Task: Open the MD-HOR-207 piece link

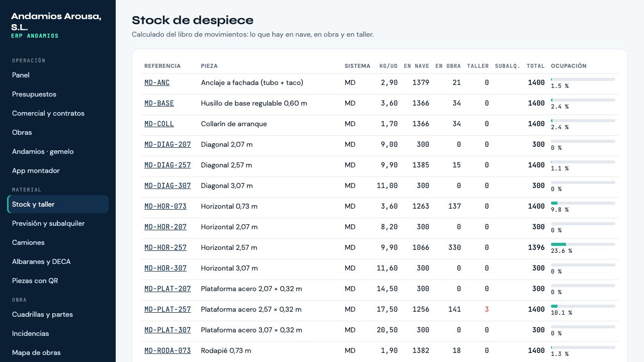Action: pyautogui.click(x=166, y=227)
